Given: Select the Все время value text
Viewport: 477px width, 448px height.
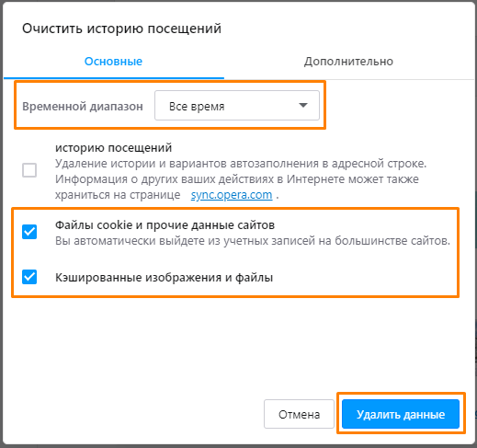Looking at the screenshot, I should (x=197, y=107).
